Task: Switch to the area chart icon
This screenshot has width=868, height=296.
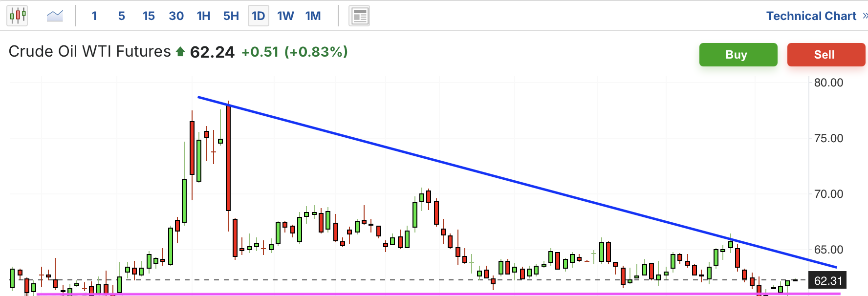Action: click(x=55, y=16)
